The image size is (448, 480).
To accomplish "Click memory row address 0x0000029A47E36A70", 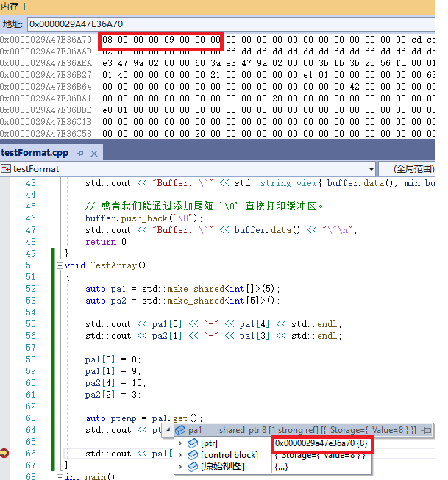I will 46,40.
